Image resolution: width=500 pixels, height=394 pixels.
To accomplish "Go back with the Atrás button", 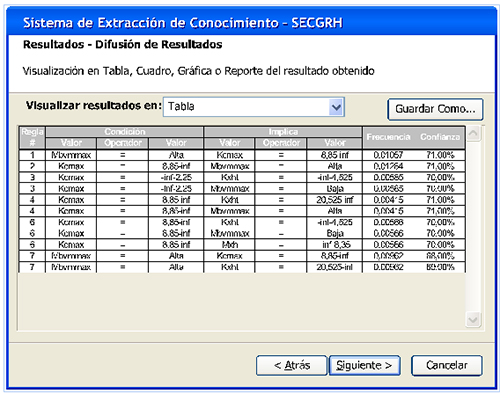I will [x=292, y=365].
